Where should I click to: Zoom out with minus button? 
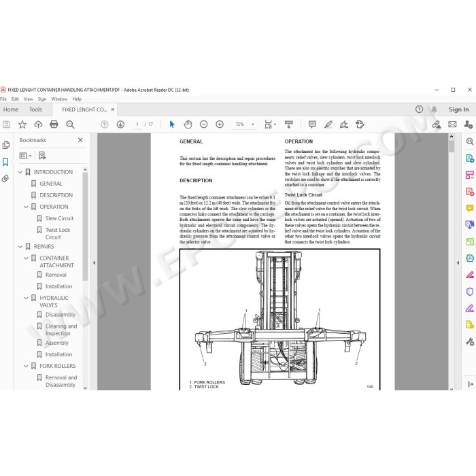coord(204,124)
